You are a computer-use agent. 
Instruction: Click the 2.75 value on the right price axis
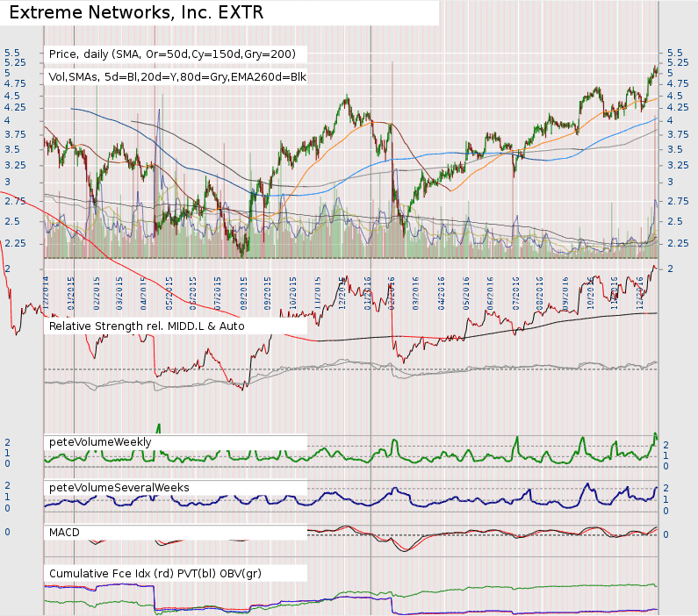point(678,201)
